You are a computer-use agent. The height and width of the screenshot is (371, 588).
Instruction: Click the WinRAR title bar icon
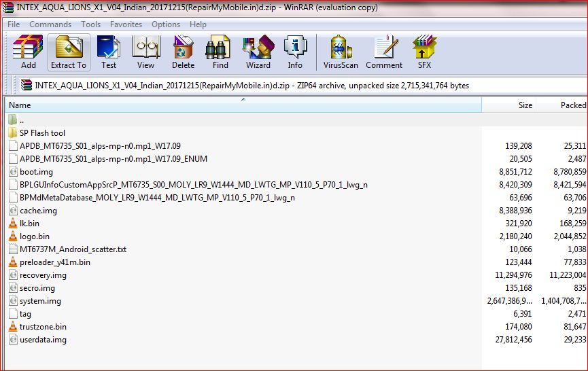point(7,7)
